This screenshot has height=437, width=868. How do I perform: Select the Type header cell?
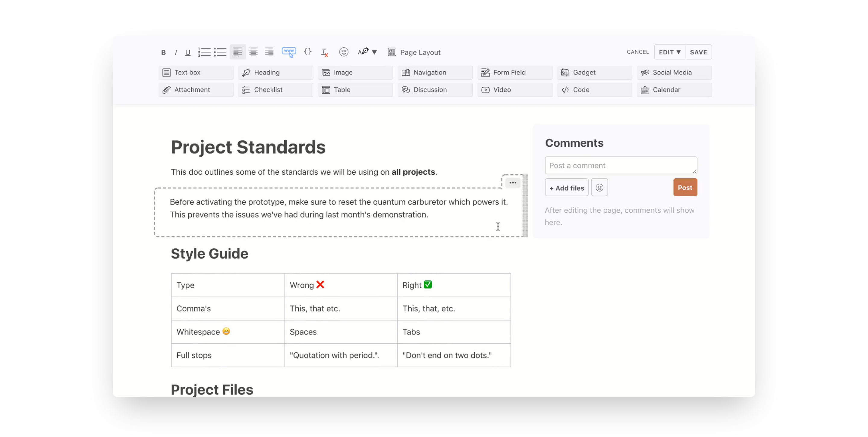coord(228,285)
